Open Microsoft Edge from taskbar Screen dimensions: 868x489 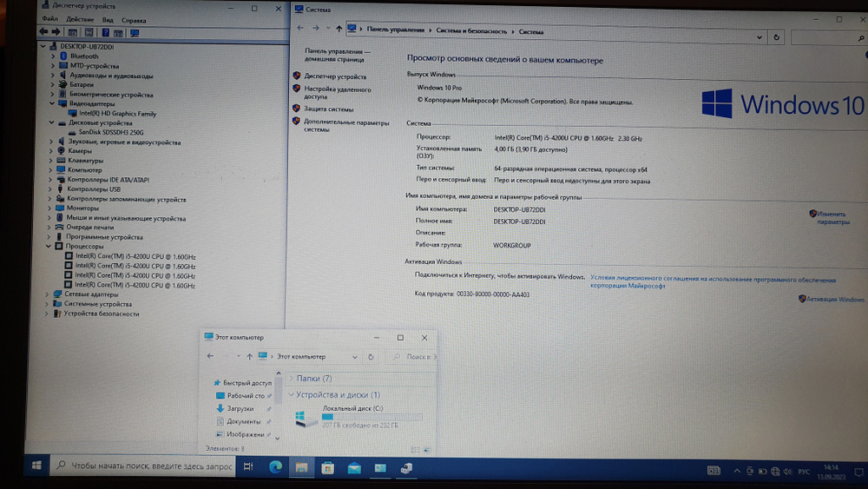coord(275,467)
